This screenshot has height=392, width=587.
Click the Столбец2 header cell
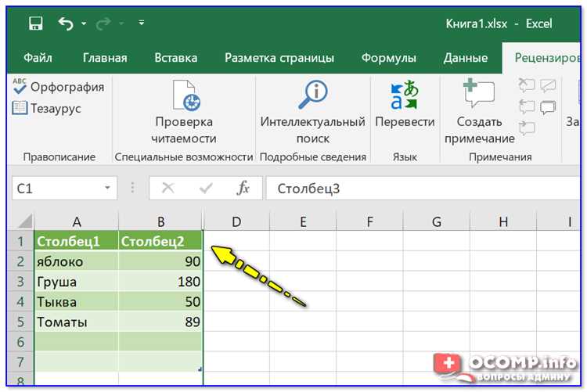[160, 241]
